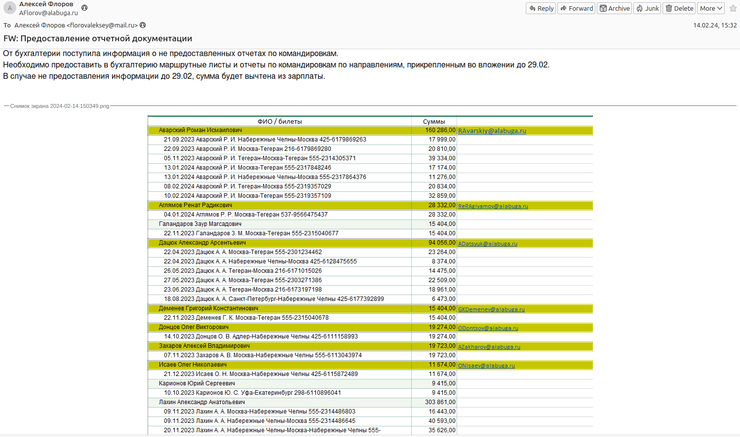Click the ФИО / билеты column header
This screenshot has width=740, height=437.
(280, 121)
